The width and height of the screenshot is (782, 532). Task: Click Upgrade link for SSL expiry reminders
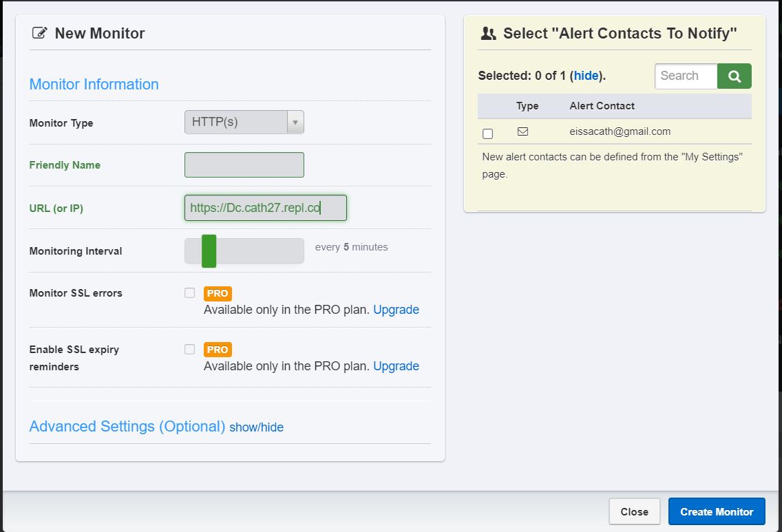(396, 366)
